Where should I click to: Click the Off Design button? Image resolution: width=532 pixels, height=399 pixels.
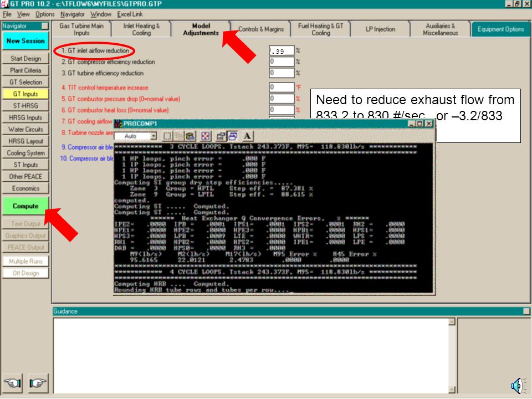[x=25, y=273]
